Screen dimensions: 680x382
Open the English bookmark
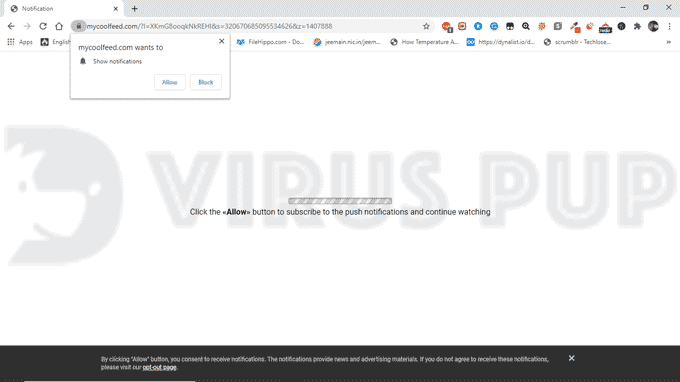click(x=56, y=42)
